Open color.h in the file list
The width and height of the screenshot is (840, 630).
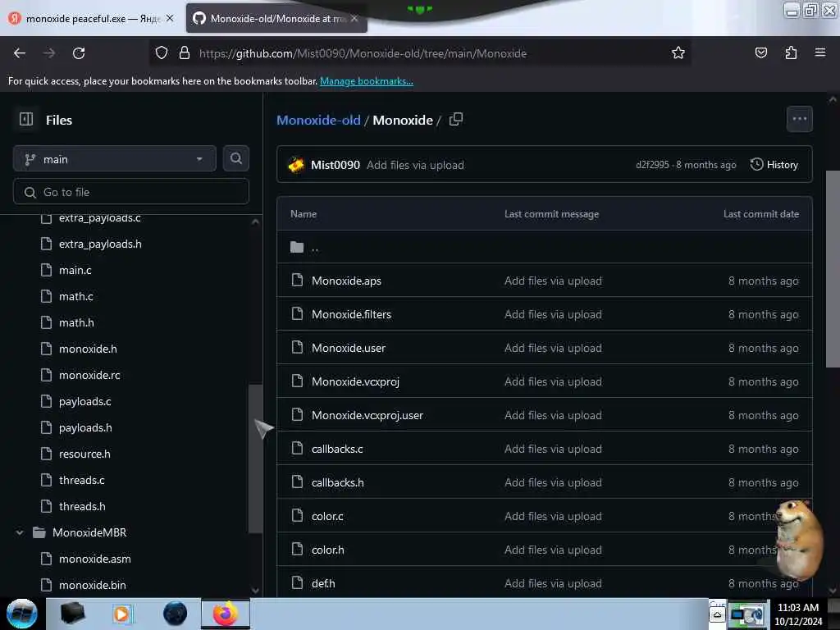point(328,550)
